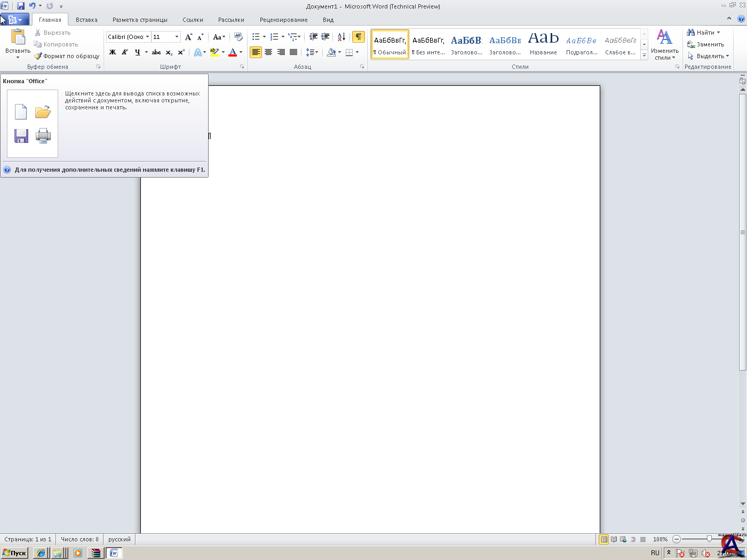
Task: Click the Заменить button
Action: (705, 44)
